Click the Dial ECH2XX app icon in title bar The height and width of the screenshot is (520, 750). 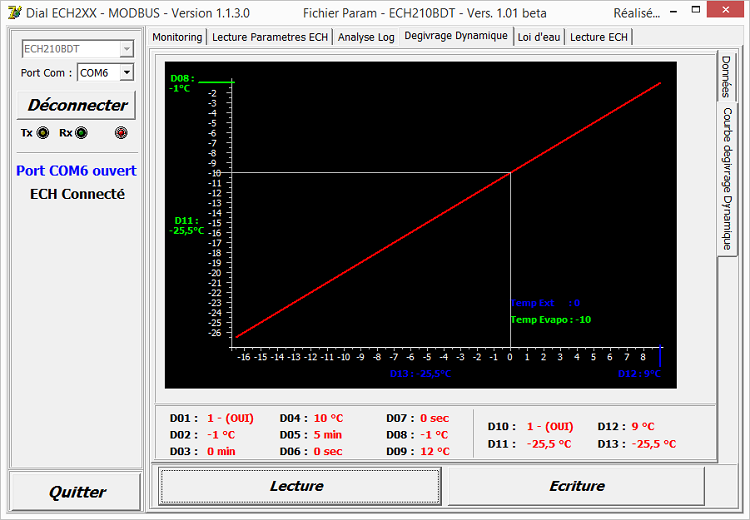(13, 13)
